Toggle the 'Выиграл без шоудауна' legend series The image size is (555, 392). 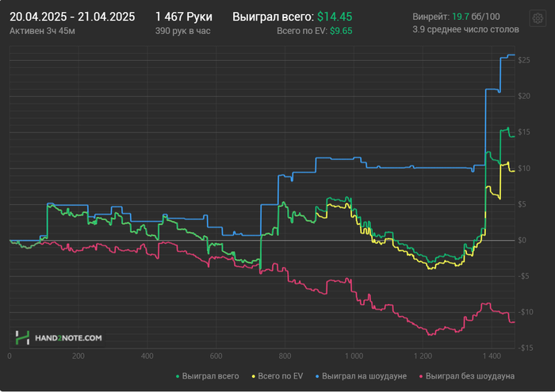(467, 376)
